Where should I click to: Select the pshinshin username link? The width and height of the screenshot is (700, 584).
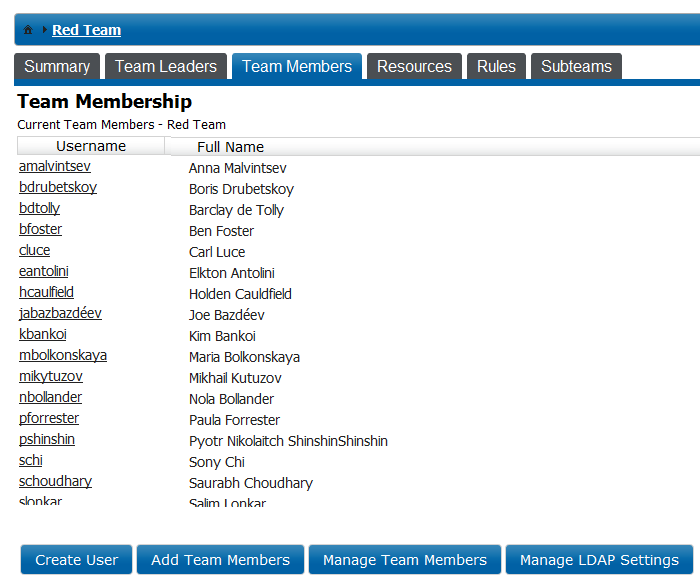(x=47, y=439)
